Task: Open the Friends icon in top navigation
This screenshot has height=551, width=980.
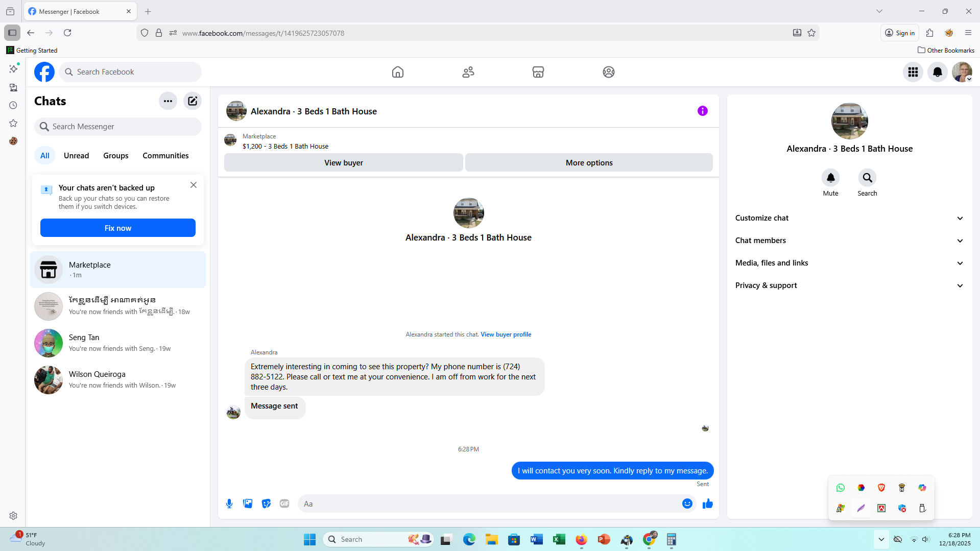Action: (468, 72)
